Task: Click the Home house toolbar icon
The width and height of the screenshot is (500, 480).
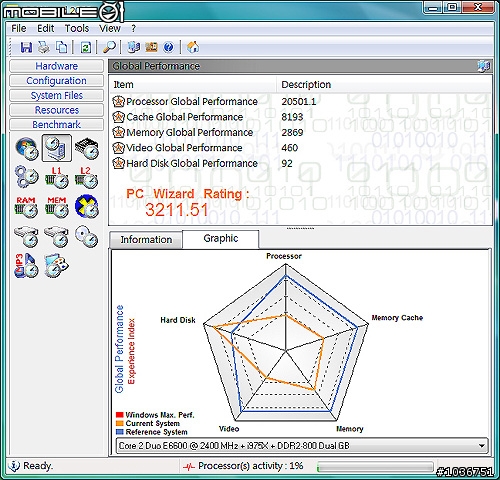Action: coord(193,47)
